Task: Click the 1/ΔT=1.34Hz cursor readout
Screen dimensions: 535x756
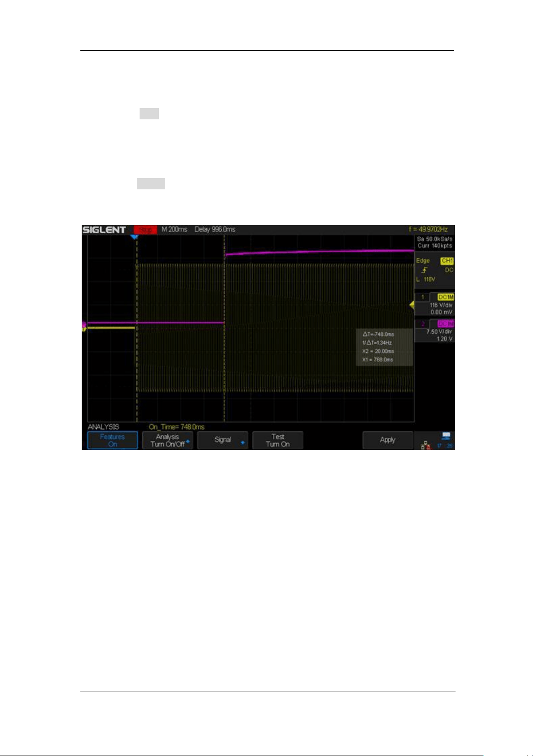Action: [377, 343]
